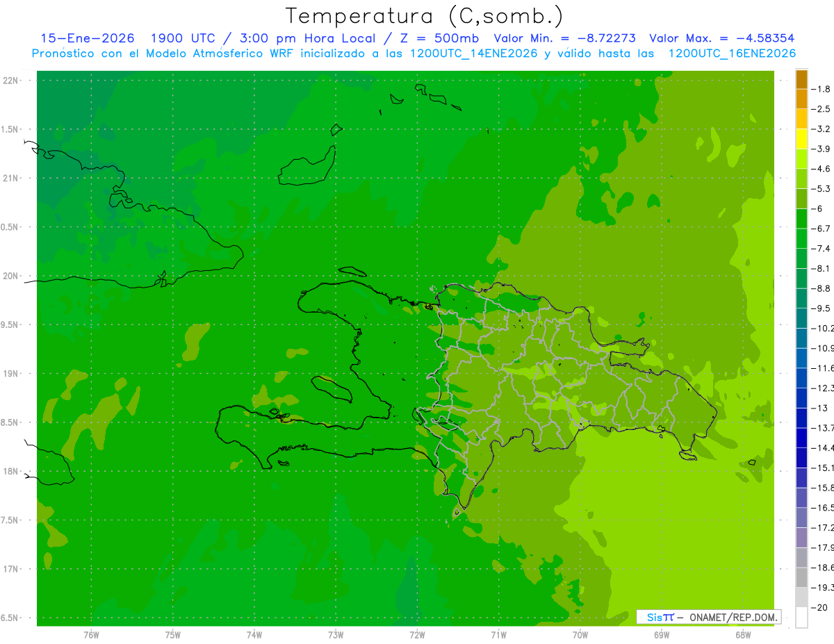Screen dimensions: 834x644
Task: Click the '74W' longitude label
Action: click(254, 635)
